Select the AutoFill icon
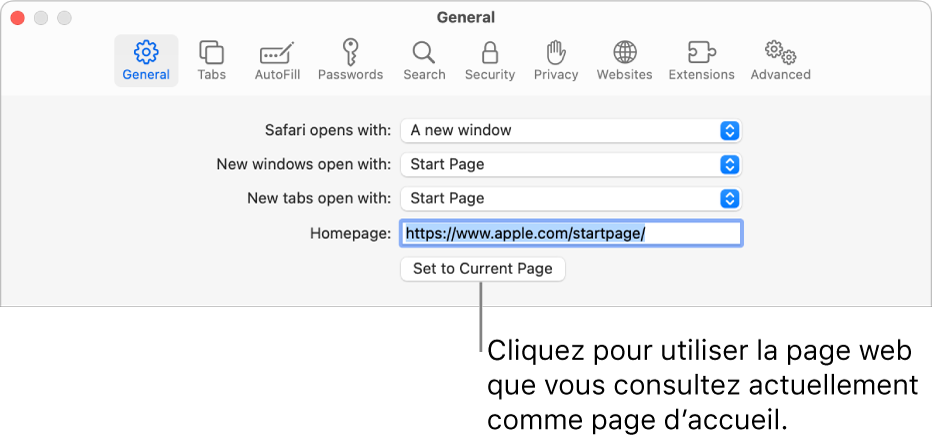934x442 pixels. [x=277, y=52]
